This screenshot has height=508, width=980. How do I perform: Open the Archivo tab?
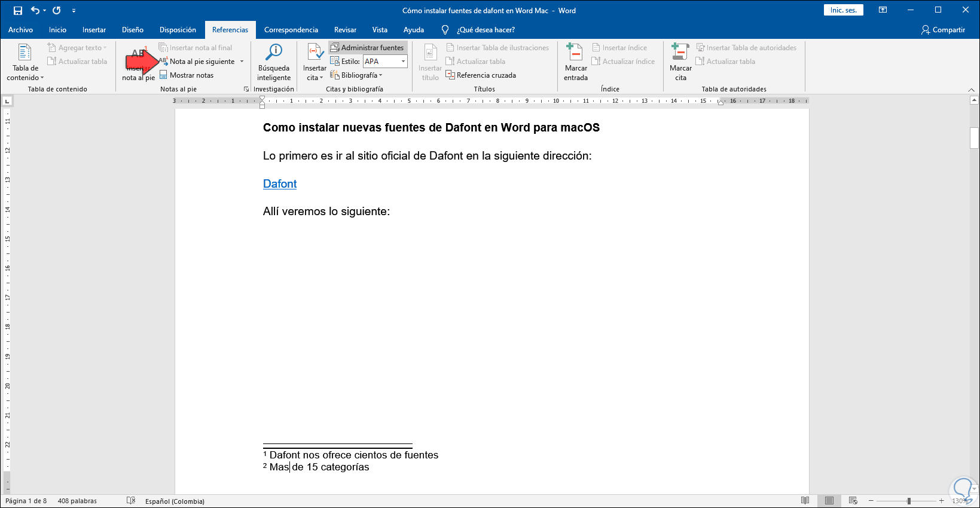[x=21, y=30]
